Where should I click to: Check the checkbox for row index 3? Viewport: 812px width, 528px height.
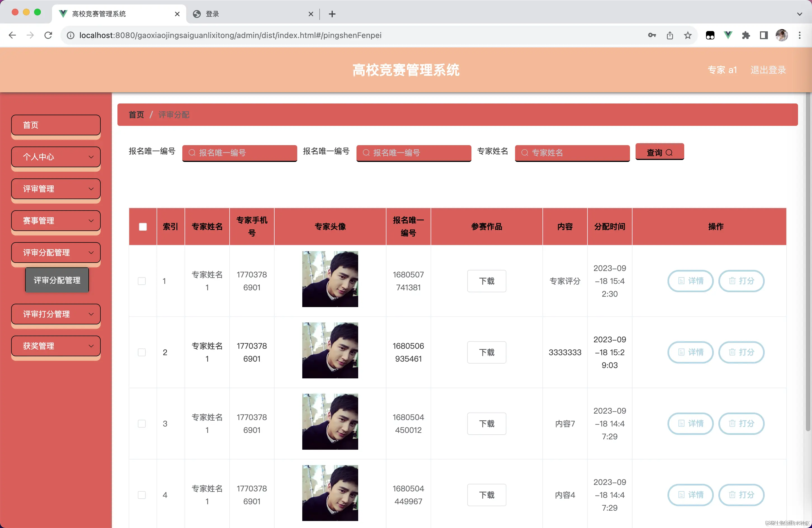pos(141,424)
